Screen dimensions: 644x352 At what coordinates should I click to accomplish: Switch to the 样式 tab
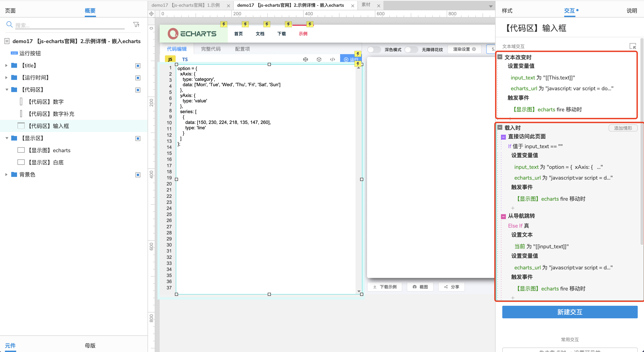(507, 11)
